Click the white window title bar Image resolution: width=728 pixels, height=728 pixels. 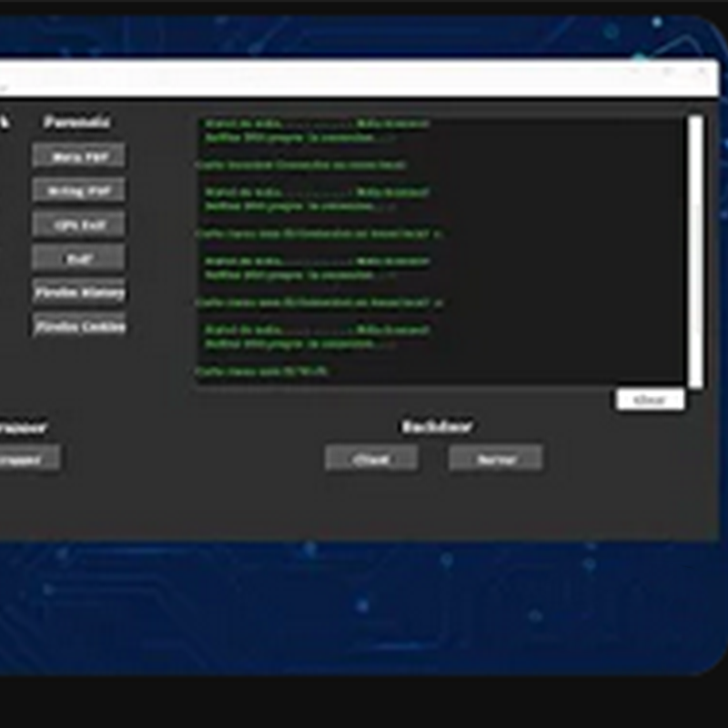pos(318,78)
